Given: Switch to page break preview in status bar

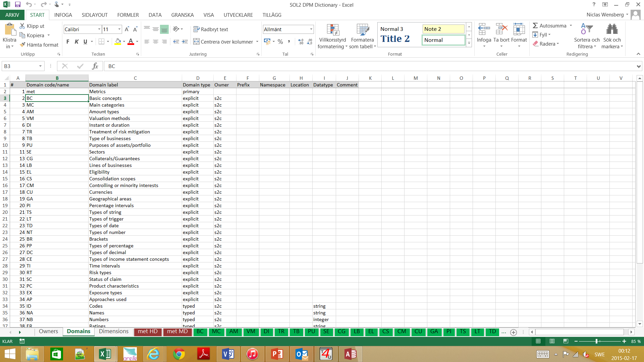Looking at the screenshot, I should pyautogui.click(x=566, y=341).
